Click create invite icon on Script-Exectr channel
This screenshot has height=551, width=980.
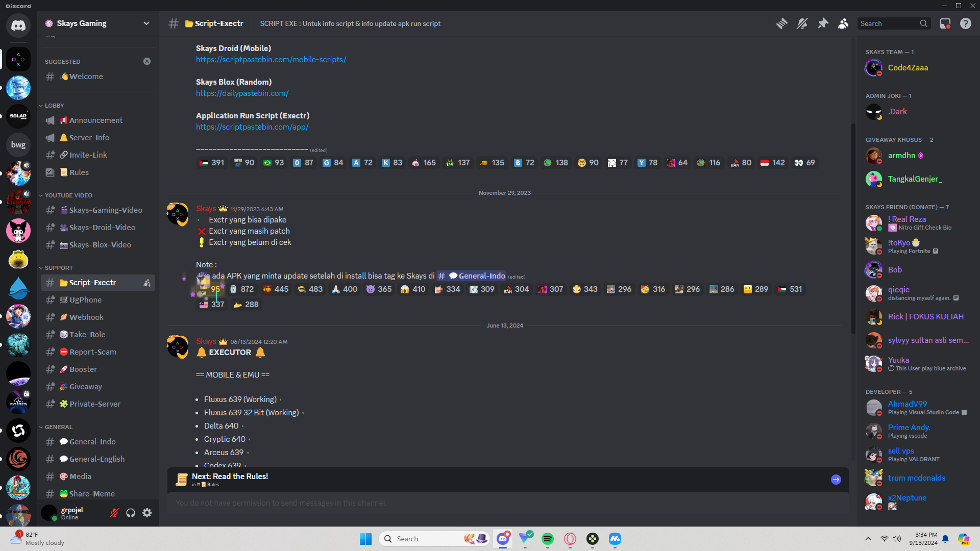click(x=147, y=283)
